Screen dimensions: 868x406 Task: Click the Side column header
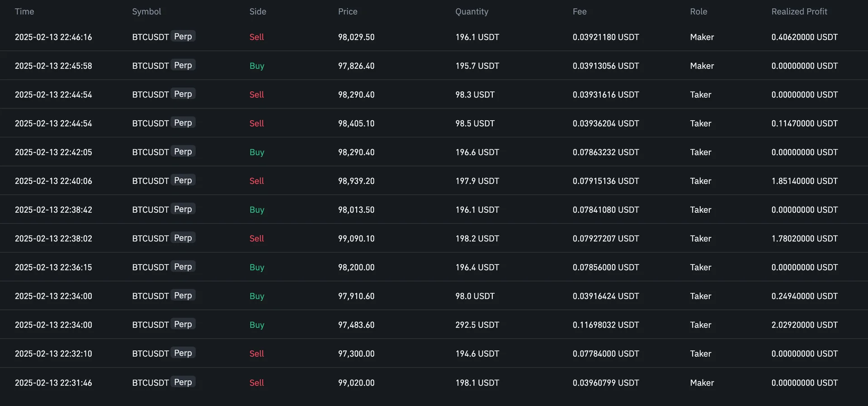pyautogui.click(x=258, y=12)
